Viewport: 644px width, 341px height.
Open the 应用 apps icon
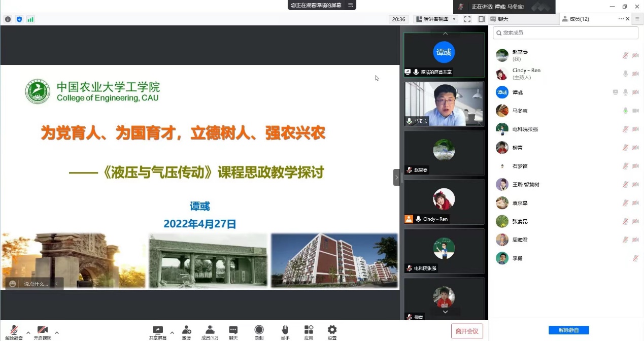(x=309, y=332)
